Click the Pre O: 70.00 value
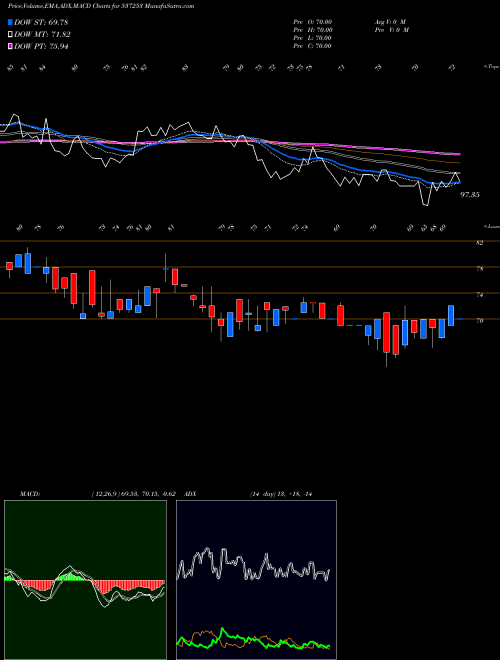This screenshot has height=660, width=500. [x=313, y=22]
